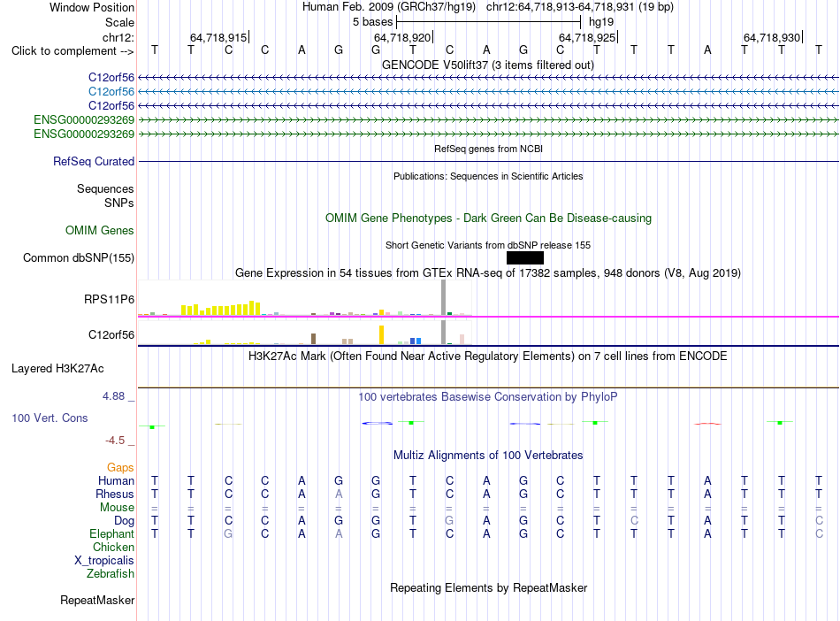Screen dimensions: 840x621
Task: Click the orange Gaps label
Action: coord(120,468)
